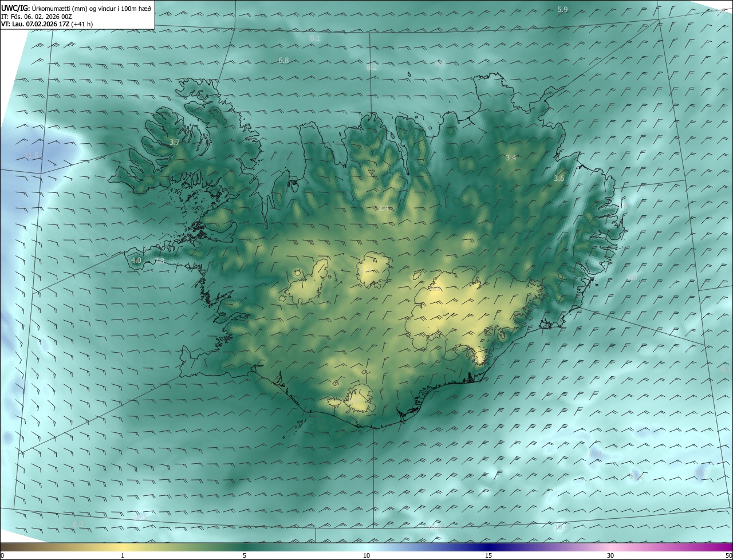Click the 6.8 value label on the map
Image resolution: width=733 pixels, height=560 pixels.
point(283,61)
